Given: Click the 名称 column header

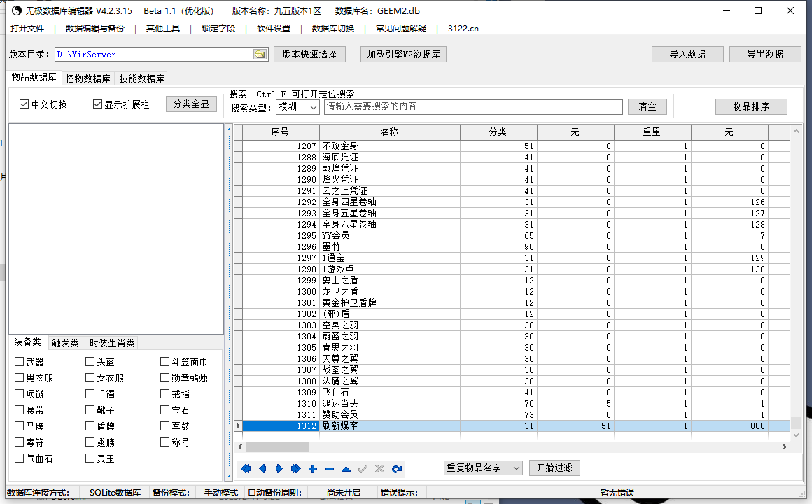Looking at the screenshot, I should 389,132.
